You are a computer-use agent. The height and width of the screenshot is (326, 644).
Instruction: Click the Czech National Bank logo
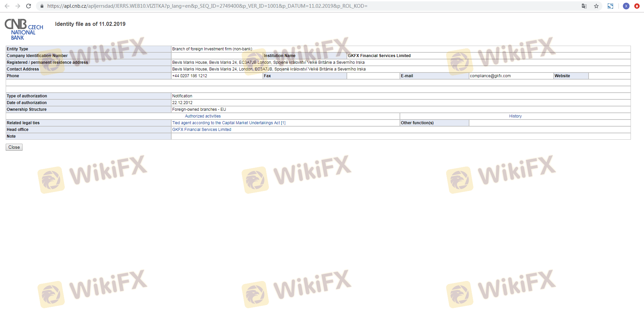point(24,29)
